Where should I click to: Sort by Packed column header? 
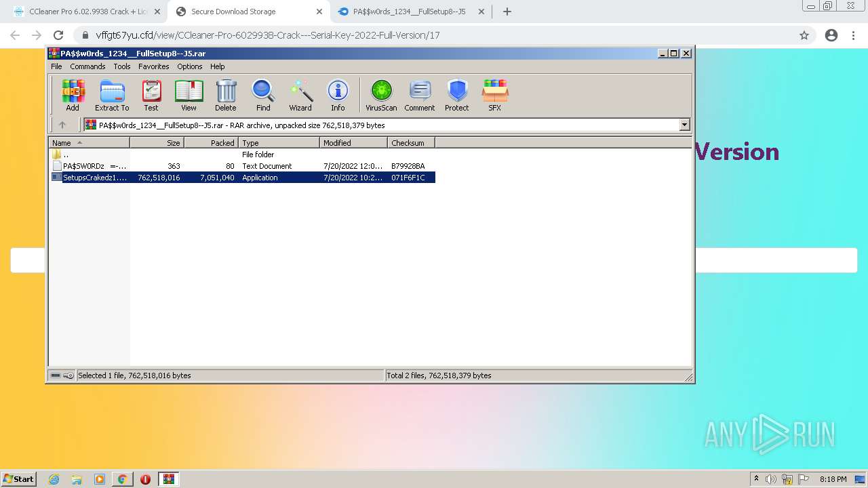(x=211, y=143)
